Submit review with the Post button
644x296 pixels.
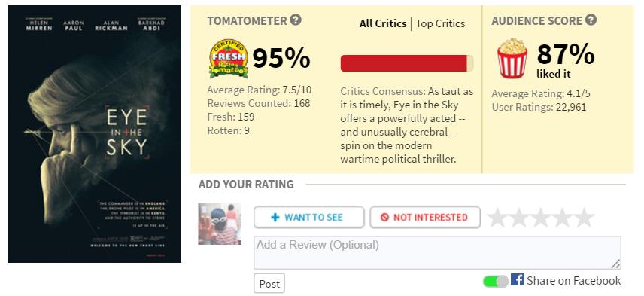pos(269,284)
